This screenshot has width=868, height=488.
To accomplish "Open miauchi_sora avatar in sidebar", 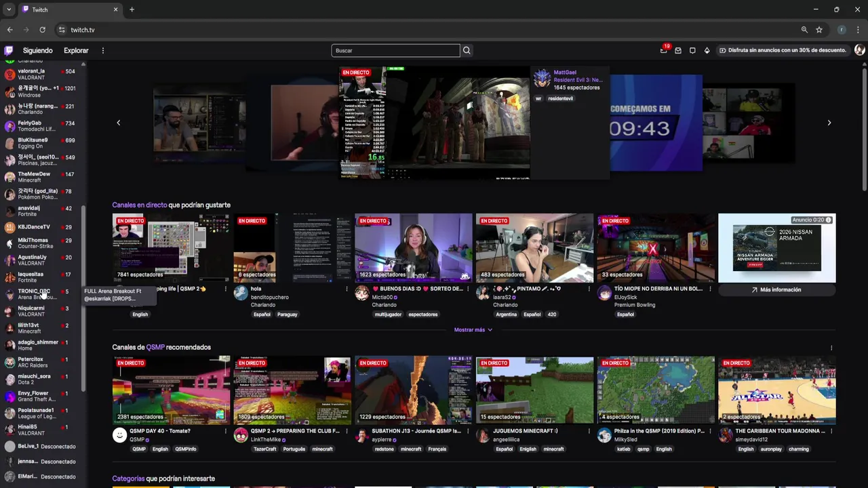I will [x=9, y=379].
